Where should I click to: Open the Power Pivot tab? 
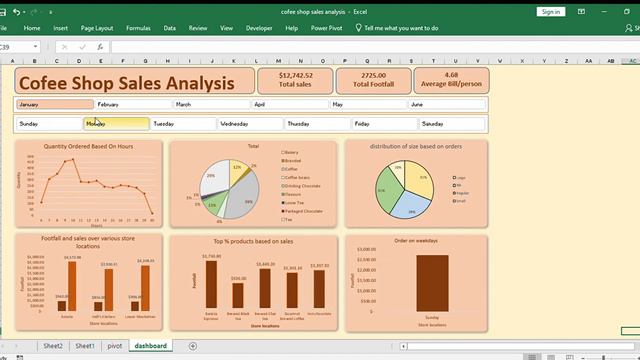point(327,28)
